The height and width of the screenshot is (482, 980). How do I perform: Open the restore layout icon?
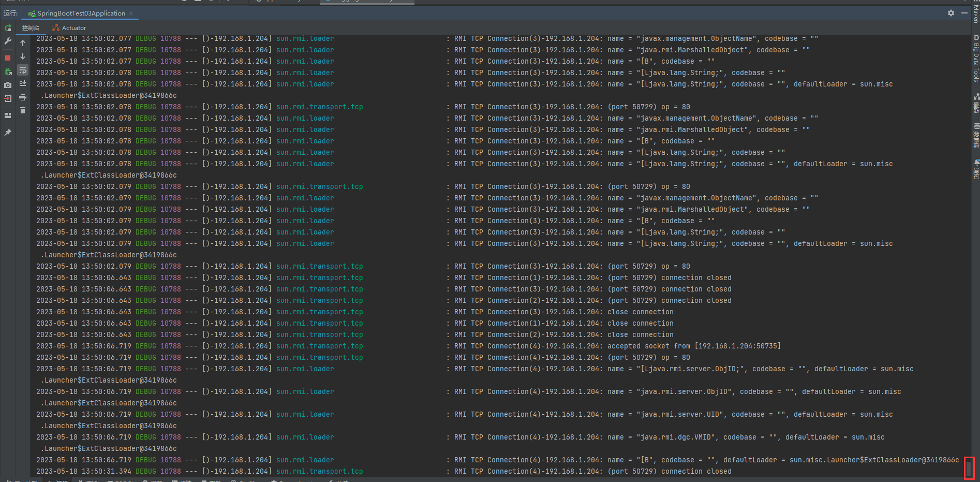(8, 115)
